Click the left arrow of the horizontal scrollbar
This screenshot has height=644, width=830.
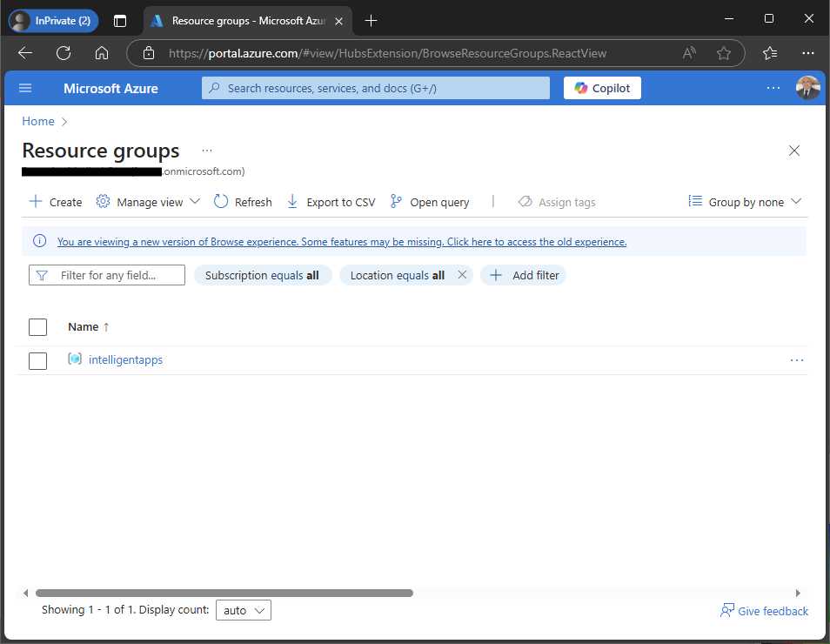coord(25,593)
